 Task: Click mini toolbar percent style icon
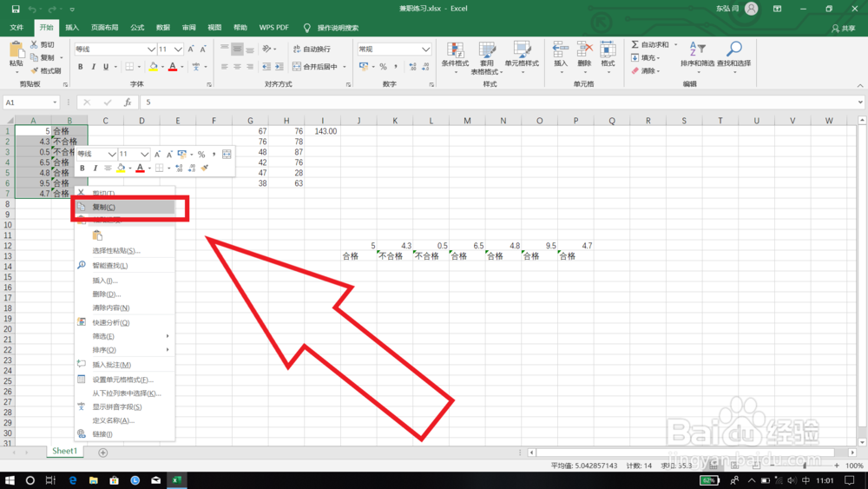pos(201,154)
